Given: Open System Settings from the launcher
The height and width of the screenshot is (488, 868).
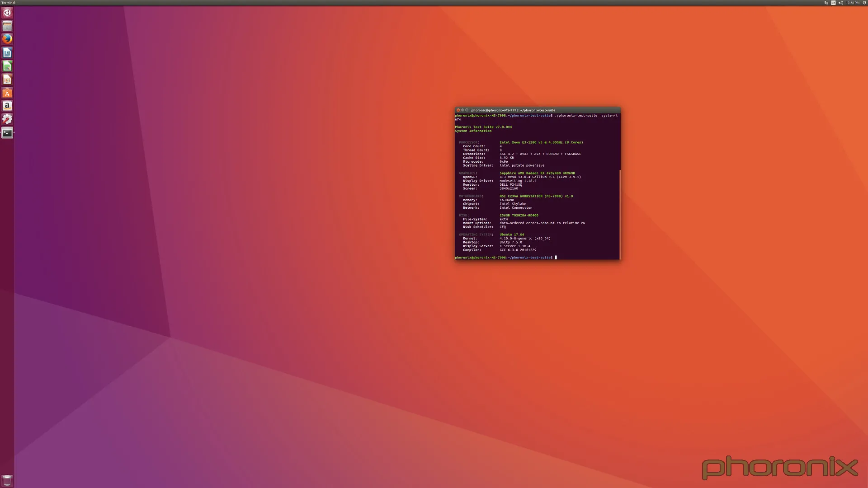Looking at the screenshot, I should coord(7,119).
